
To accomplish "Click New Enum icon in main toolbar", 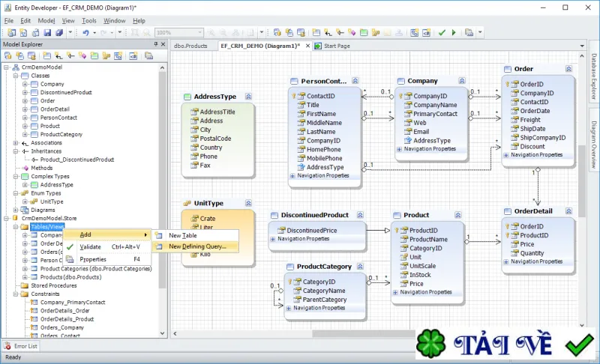I will point(376,33).
